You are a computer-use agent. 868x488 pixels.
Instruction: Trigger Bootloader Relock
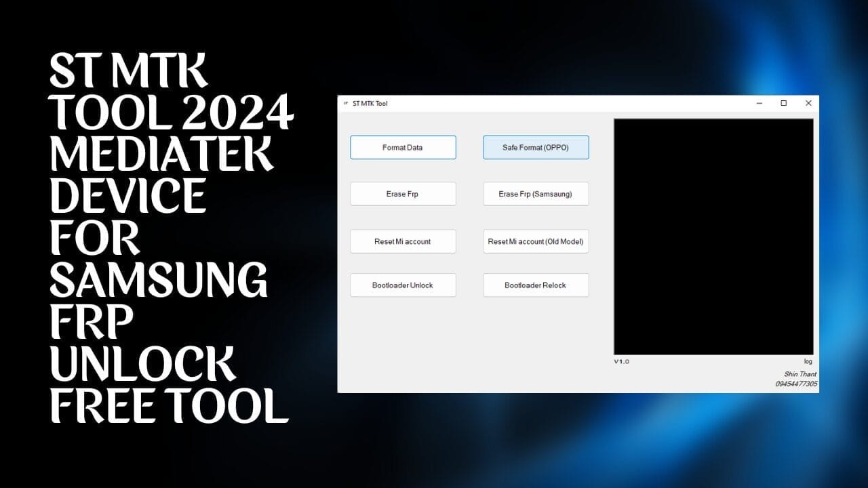(536, 285)
